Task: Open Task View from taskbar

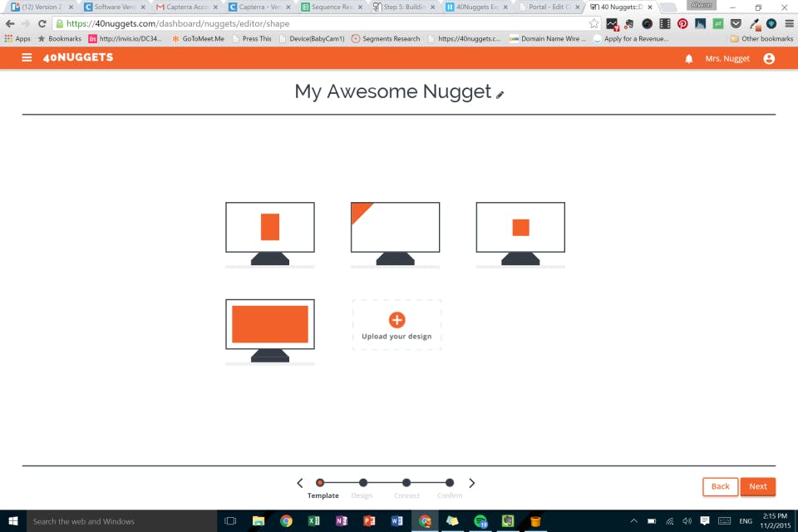Action: [230, 521]
